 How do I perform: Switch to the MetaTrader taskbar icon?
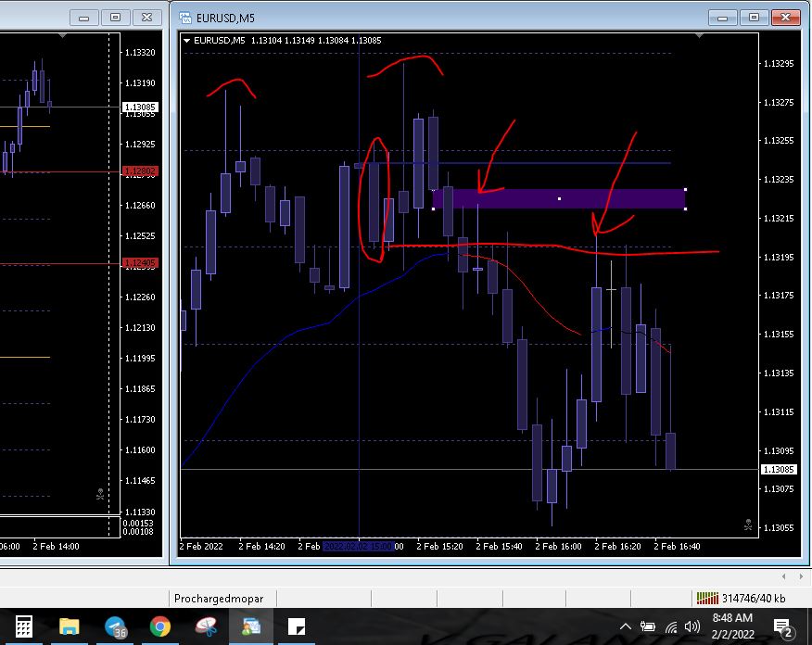pos(251,626)
